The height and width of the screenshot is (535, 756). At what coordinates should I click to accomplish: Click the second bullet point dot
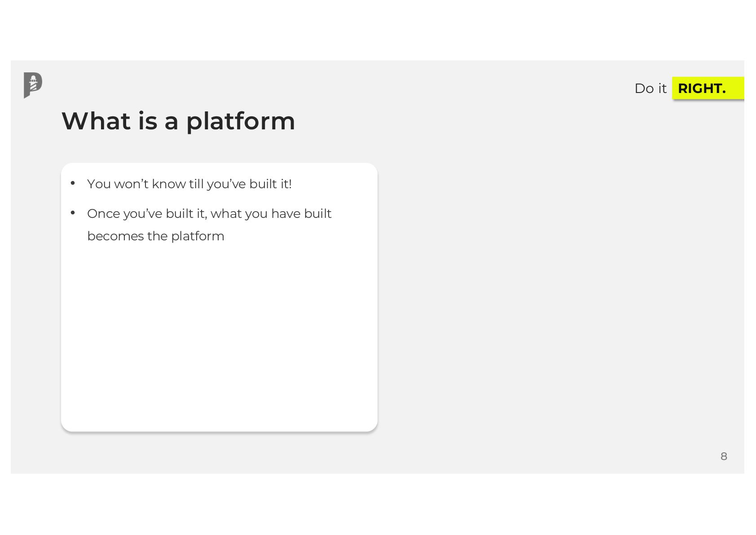(73, 213)
